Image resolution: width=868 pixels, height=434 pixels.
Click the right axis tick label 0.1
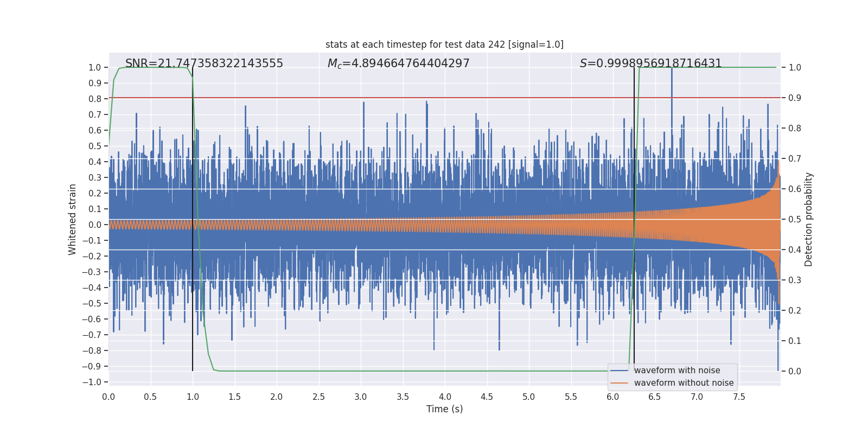tap(795, 341)
